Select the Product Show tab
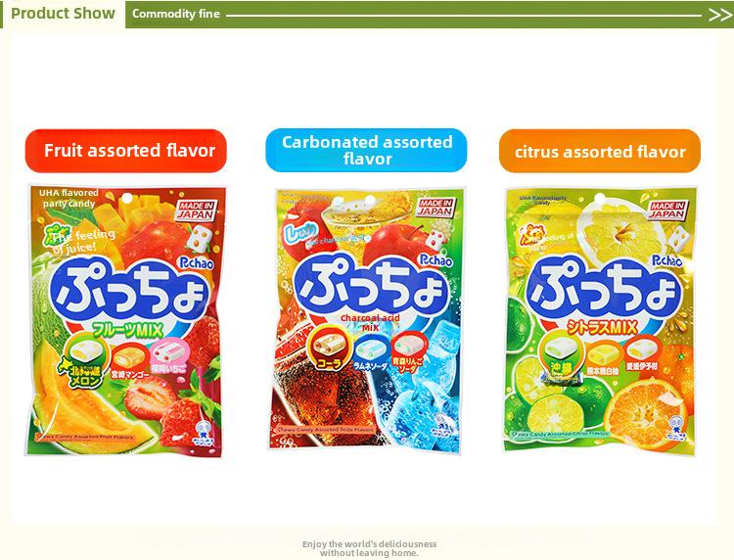This screenshot has width=734, height=560. point(64,14)
